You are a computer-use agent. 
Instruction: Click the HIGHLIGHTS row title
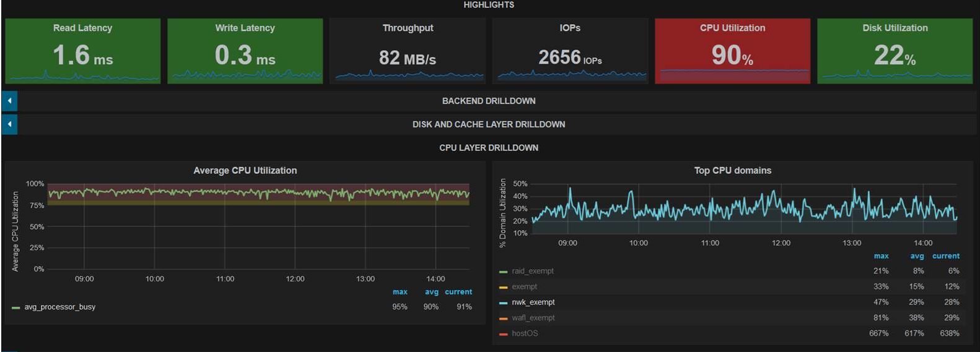[489, 5]
